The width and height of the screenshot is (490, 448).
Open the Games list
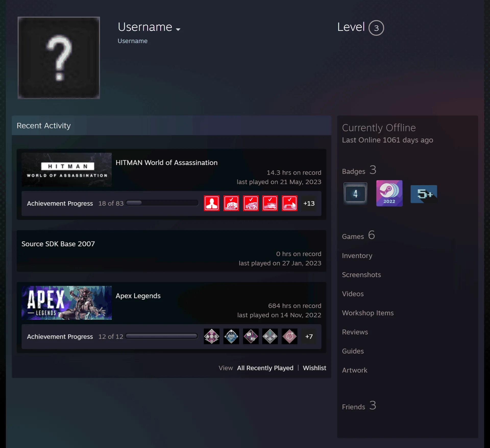click(358, 235)
